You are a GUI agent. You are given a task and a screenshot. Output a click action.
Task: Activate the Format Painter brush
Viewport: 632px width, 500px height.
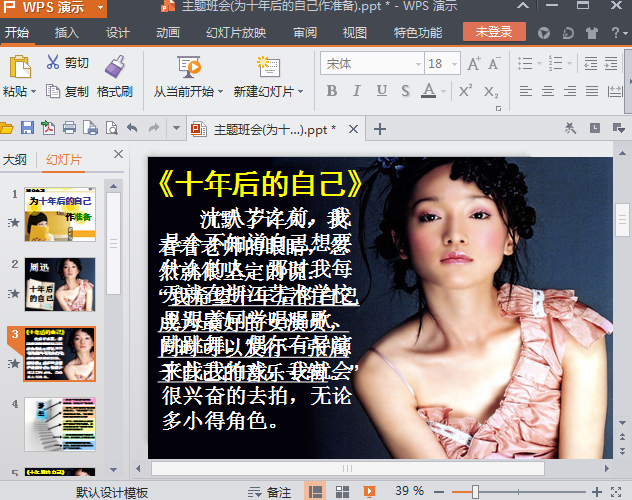pos(115,66)
